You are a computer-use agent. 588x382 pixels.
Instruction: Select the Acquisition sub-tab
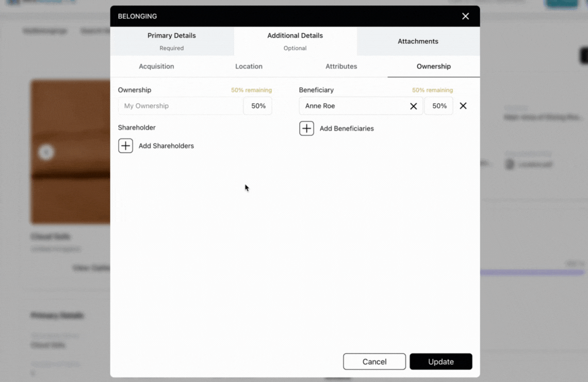point(156,66)
